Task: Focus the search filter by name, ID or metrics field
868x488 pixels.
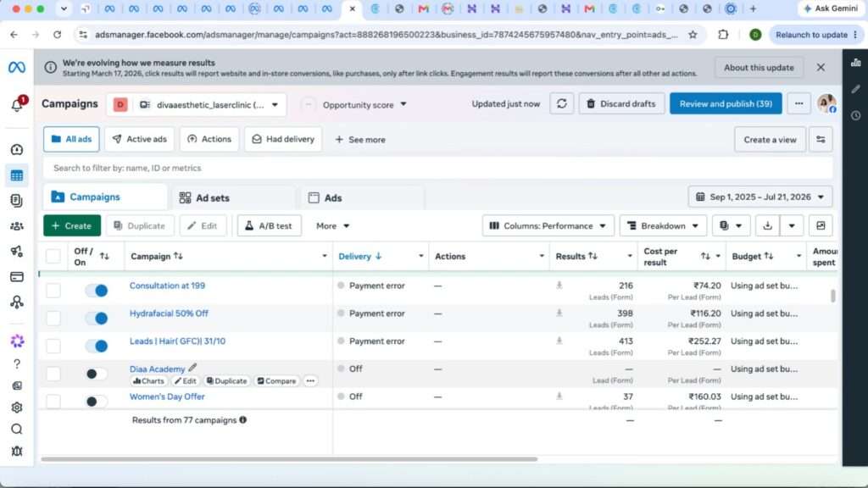Action: (x=437, y=168)
